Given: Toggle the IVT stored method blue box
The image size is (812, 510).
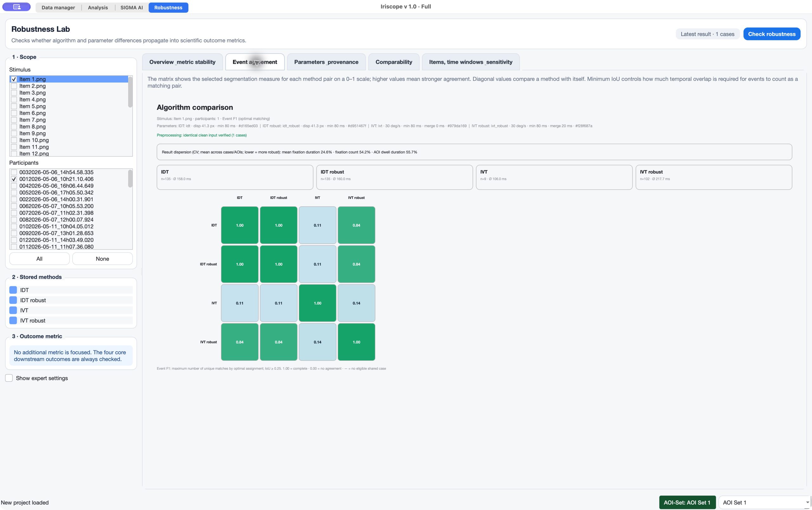Looking at the screenshot, I should (x=13, y=310).
